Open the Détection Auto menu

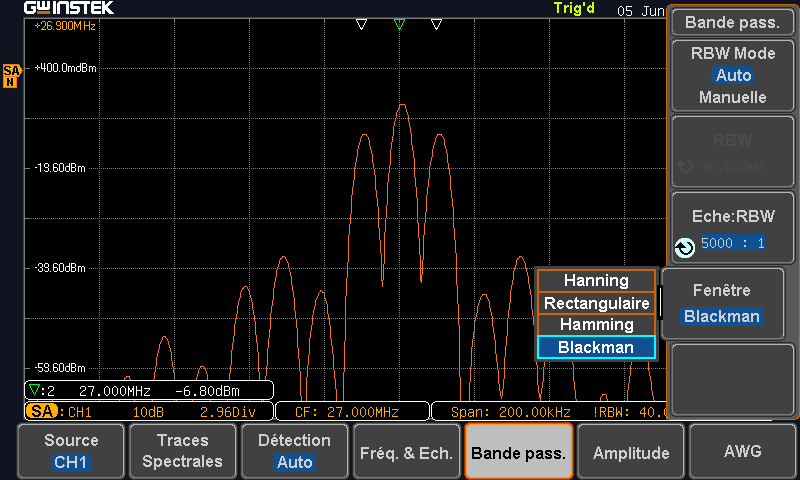click(x=294, y=451)
